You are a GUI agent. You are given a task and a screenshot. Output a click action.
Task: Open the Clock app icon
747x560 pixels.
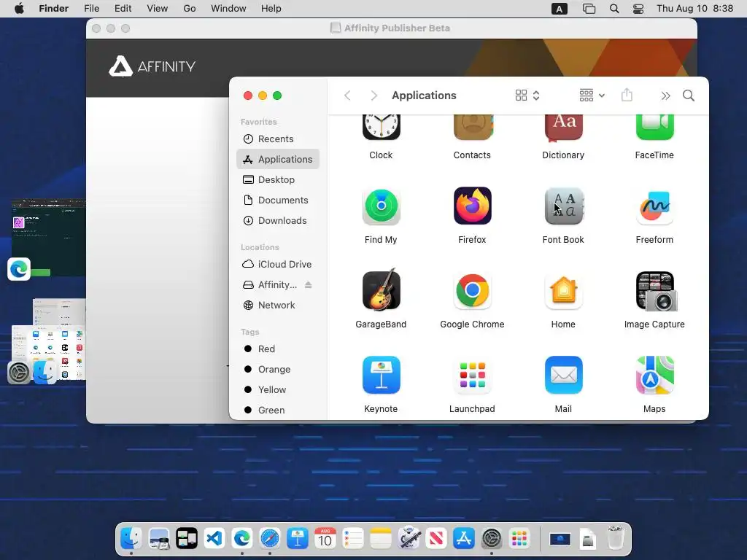click(x=381, y=127)
